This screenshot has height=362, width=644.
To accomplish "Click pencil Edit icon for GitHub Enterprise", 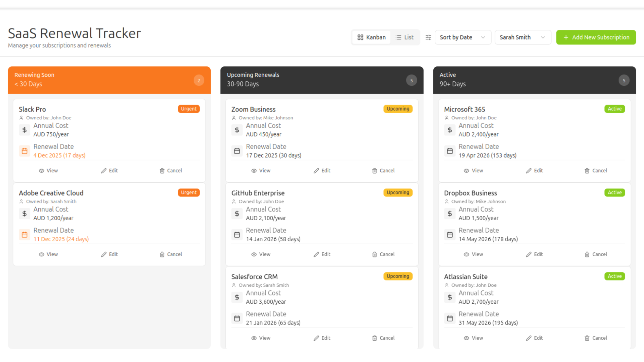I will tap(316, 254).
